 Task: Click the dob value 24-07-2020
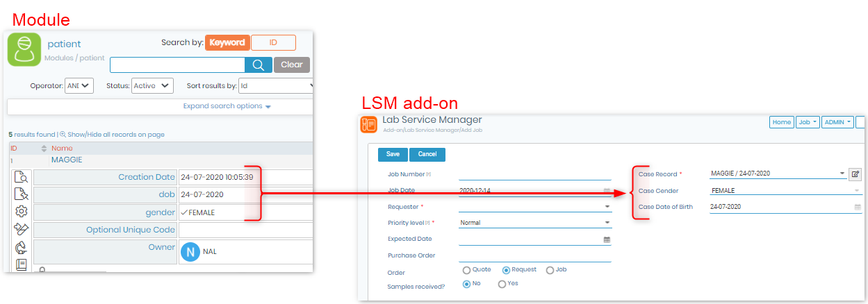pyautogui.click(x=202, y=195)
